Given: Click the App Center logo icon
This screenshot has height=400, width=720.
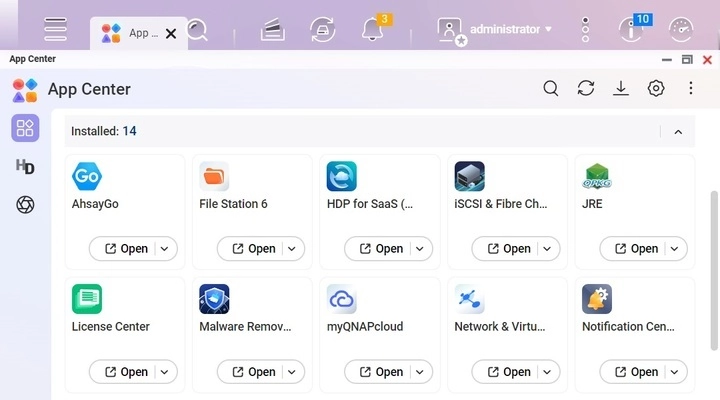Looking at the screenshot, I should click(25, 90).
